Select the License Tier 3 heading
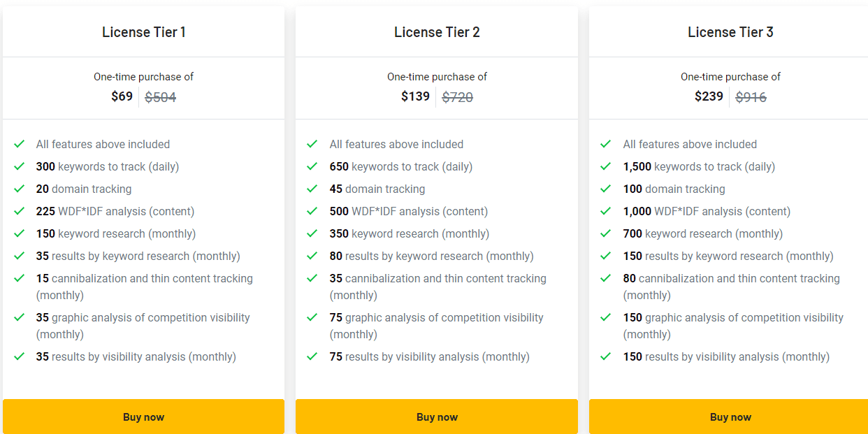The image size is (868, 434). tap(730, 32)
